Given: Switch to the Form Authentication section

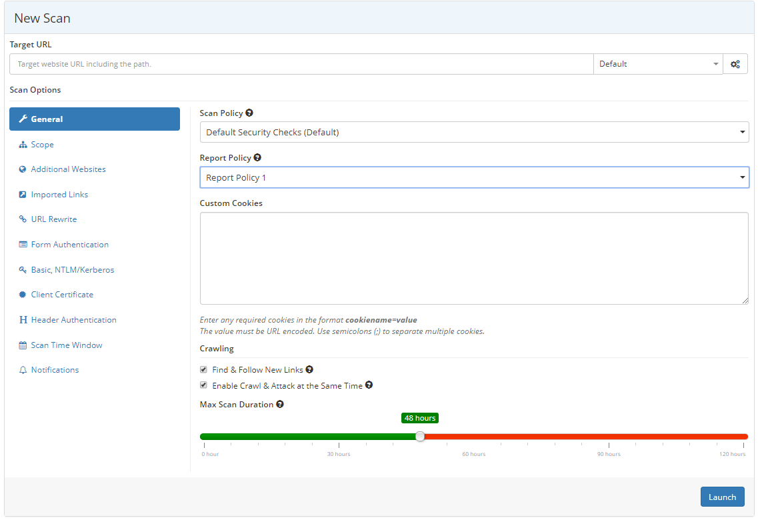Looking at the screenshot, I should pos(69,244).
